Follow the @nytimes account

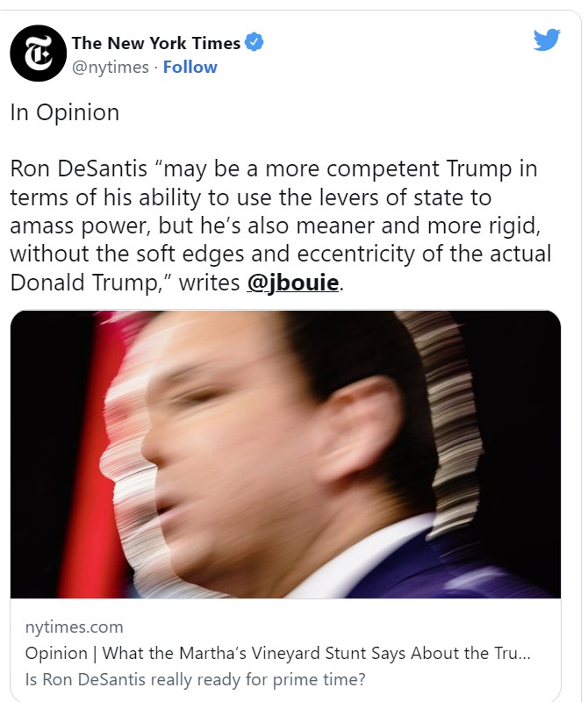tap(190, 68)
